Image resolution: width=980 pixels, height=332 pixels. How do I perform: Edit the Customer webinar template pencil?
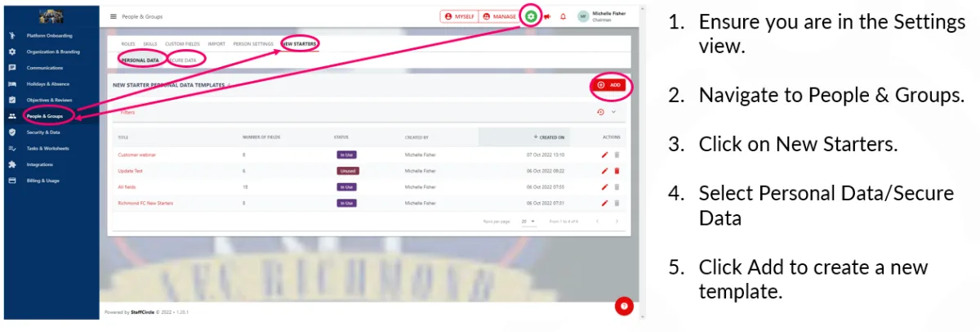(x=604, y=155)
